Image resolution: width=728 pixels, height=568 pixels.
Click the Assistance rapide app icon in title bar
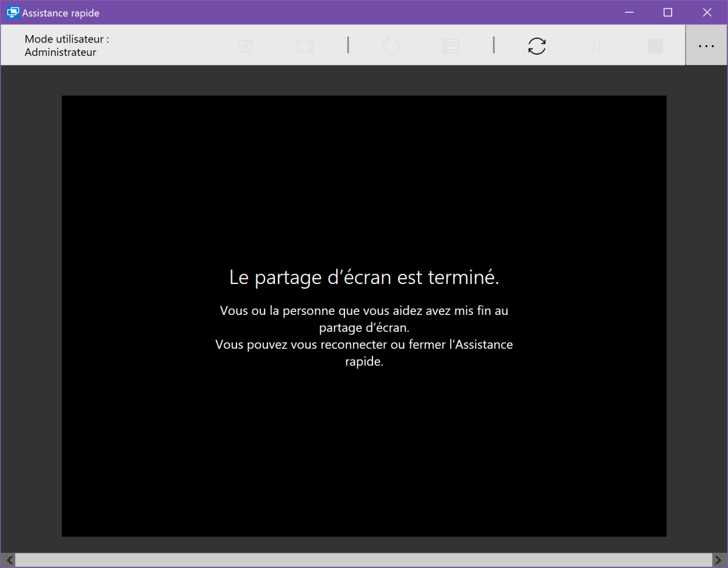pos(12,13)
